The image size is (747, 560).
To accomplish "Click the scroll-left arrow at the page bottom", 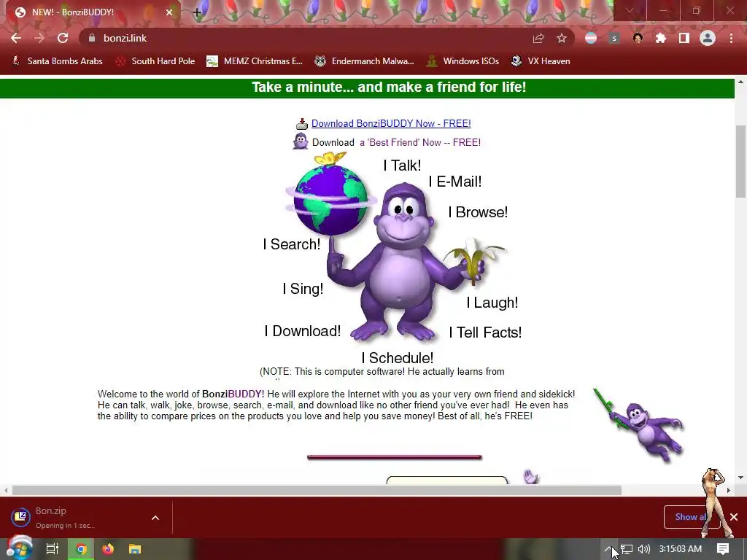I will click(x=6, y=490).
